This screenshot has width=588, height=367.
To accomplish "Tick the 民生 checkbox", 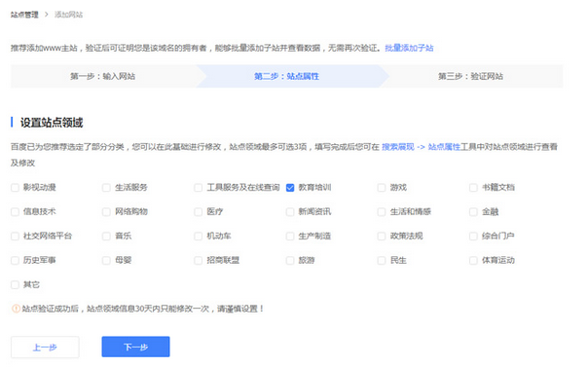I will pyautogui.click(x=382, y=260).
